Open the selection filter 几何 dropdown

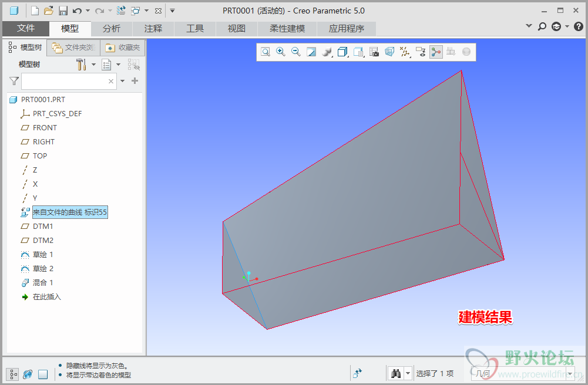569,373
